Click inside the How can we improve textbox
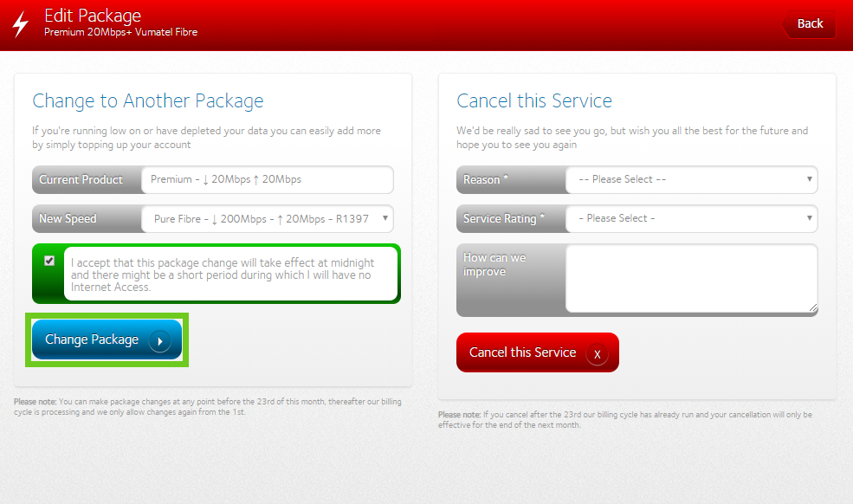This screenshot has height=504, width=853. pyautogui.click(x=691, y=277)
